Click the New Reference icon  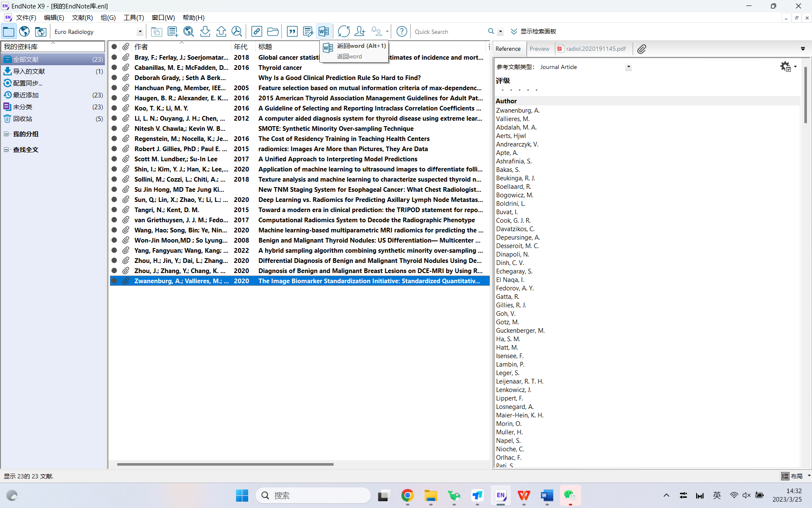coord(173,31)
